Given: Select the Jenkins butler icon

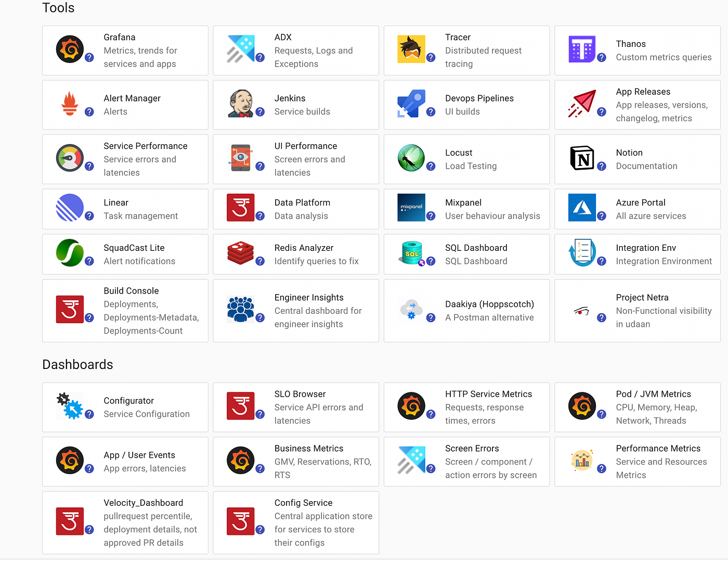Looking at the screenshot, I should pos(241,104).
